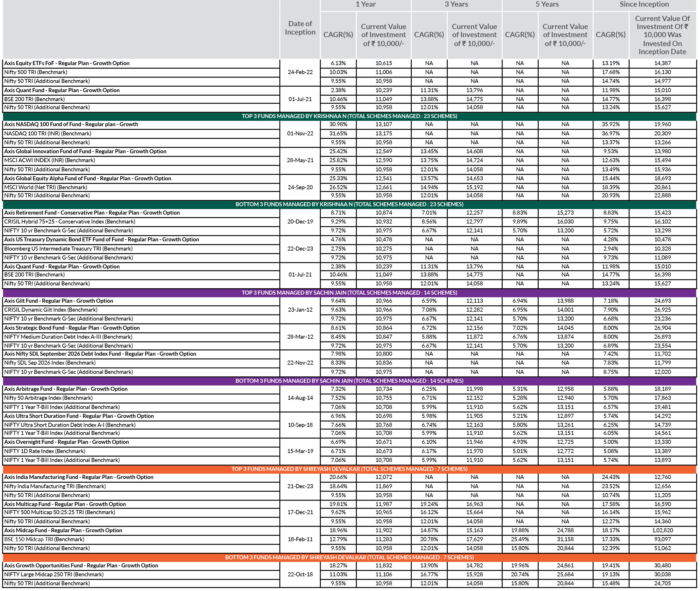
Task: Select 'MSCI World (Net TRI) (Benchmark)'
Action: [x=46, y=187]
